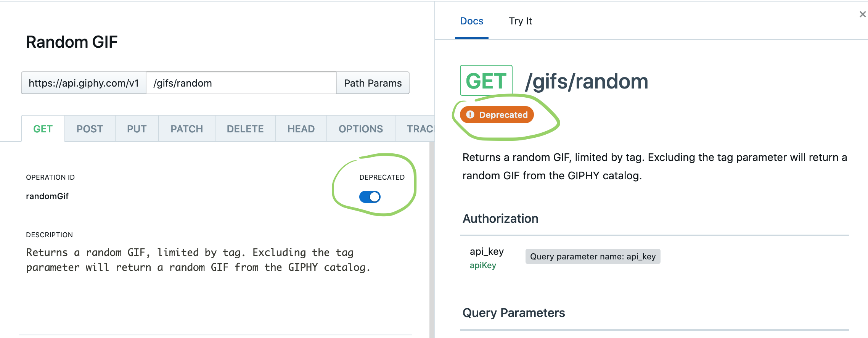Image resolution: width=868 pixels, height=338 pixels.
Task: Edit the randomGif operation ID field
Action: [x=47, y=196]
